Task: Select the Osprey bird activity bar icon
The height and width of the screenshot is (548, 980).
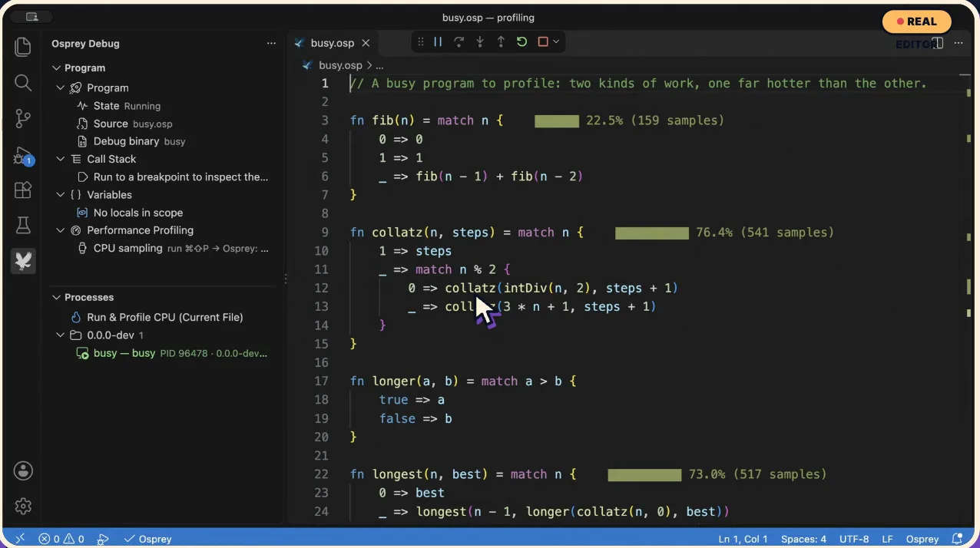Action: (23, 262)
